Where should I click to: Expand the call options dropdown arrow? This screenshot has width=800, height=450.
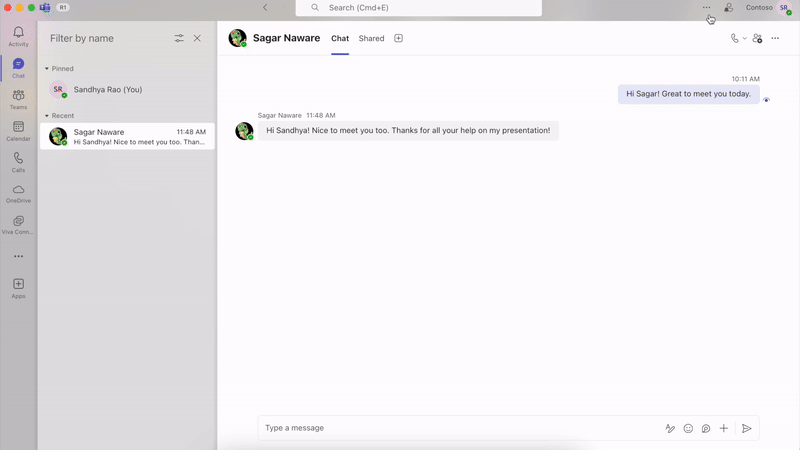click(x=745, y=38)
